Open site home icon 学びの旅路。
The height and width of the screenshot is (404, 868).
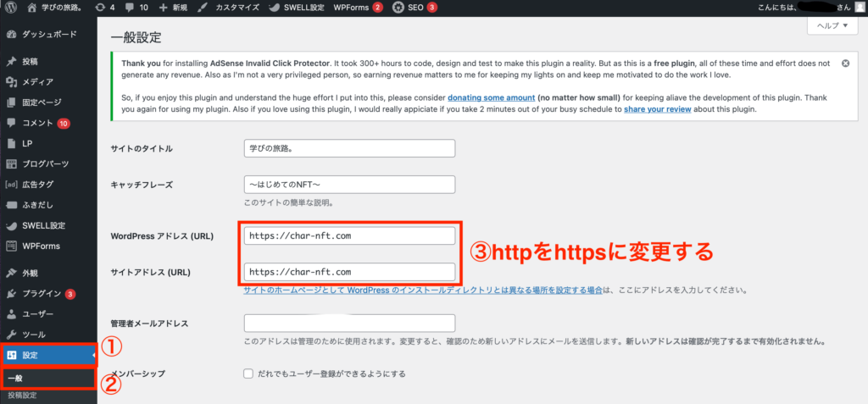click(32, 7)
